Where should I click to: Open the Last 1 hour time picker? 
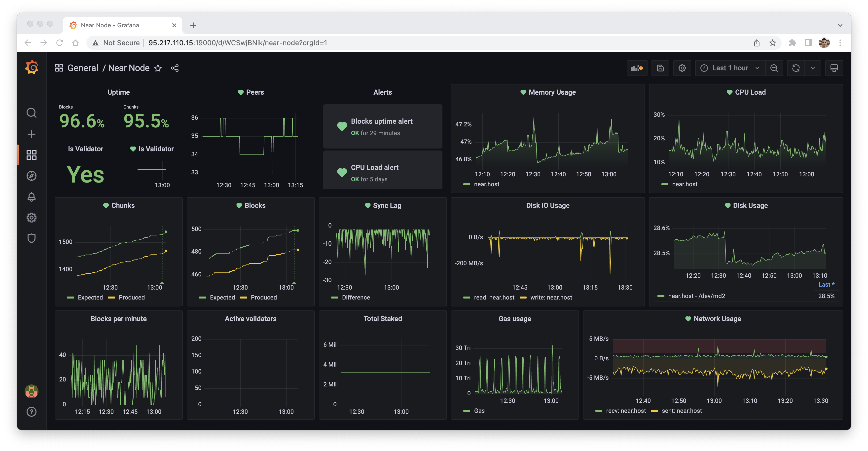730,68
